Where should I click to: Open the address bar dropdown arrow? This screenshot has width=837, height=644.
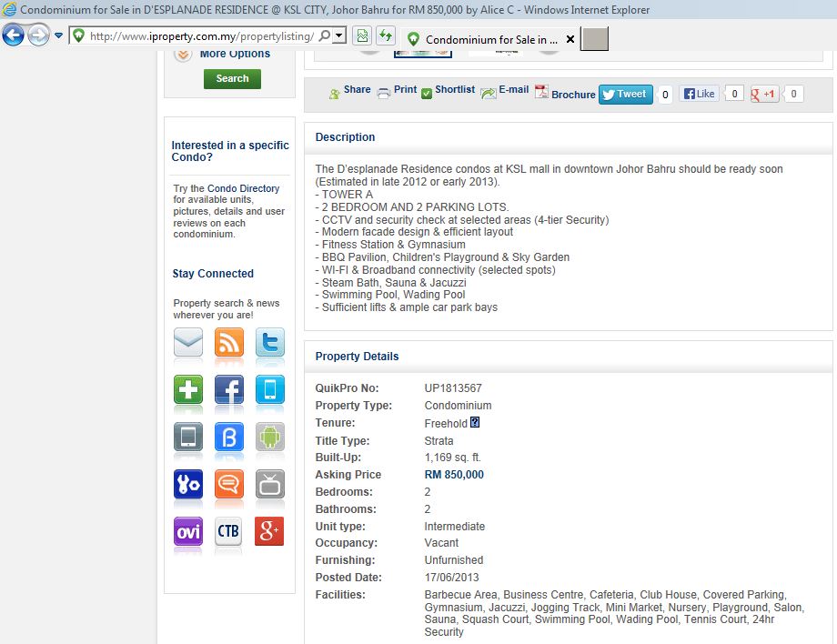pyautogui.click(x=339, y=35)
